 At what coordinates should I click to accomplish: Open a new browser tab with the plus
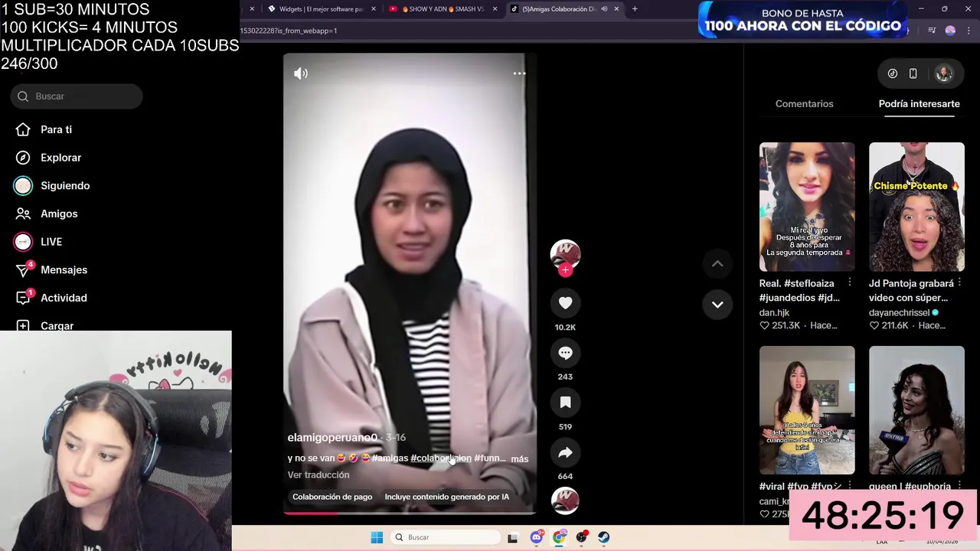click(x=635, y=9)
